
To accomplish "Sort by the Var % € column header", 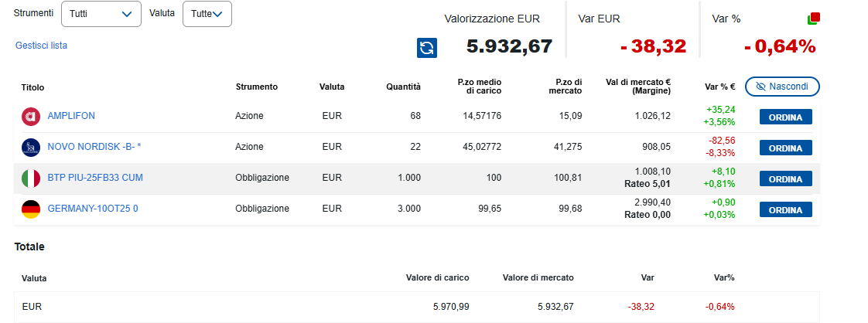I will [719, 87].
